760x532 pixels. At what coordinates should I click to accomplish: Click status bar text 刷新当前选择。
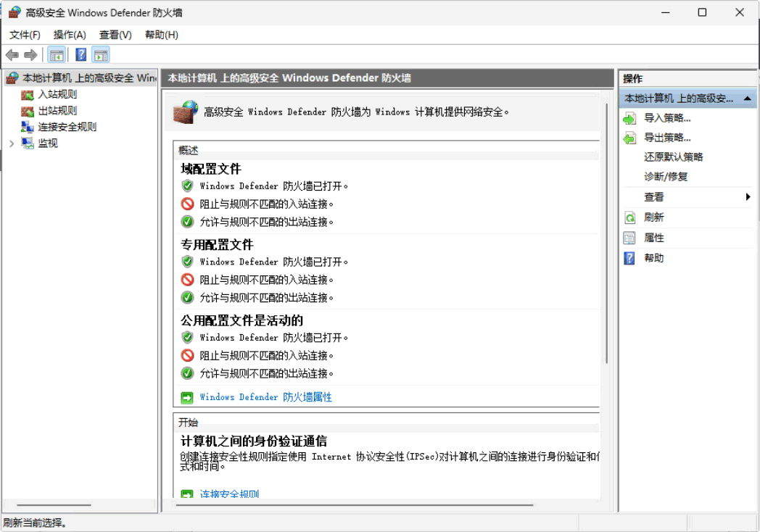(35, 523)
